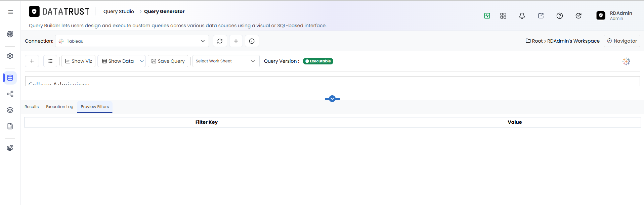
Task: Click inside the query text editor
Action: pyautogui.click(x=332, y=81)
